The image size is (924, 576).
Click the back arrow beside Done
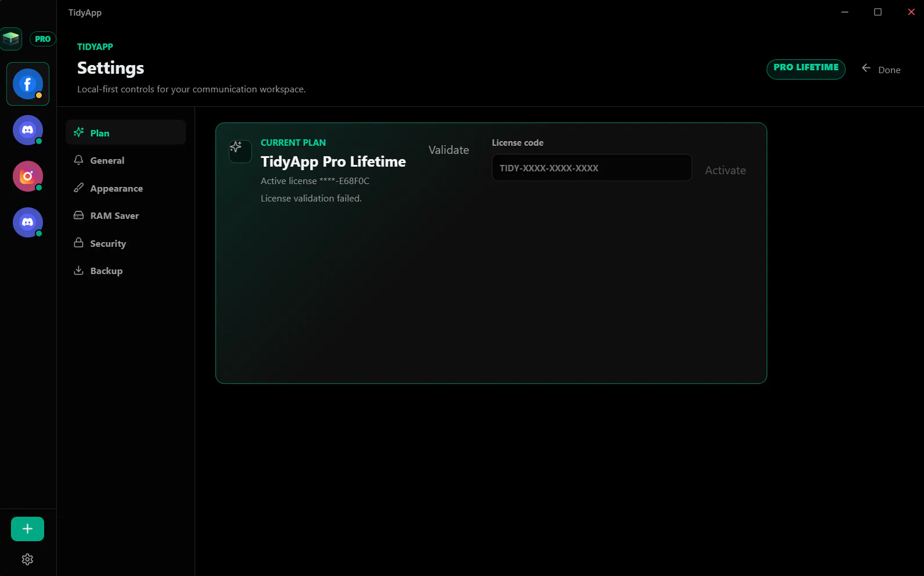point(866,69)
